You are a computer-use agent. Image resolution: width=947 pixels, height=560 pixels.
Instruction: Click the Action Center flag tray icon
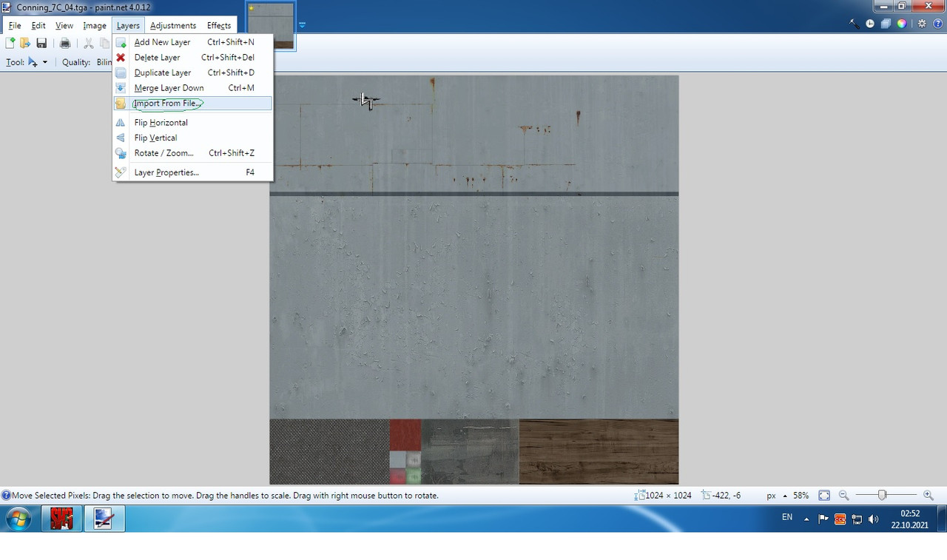pyautogui.click(x=823, y=519)
